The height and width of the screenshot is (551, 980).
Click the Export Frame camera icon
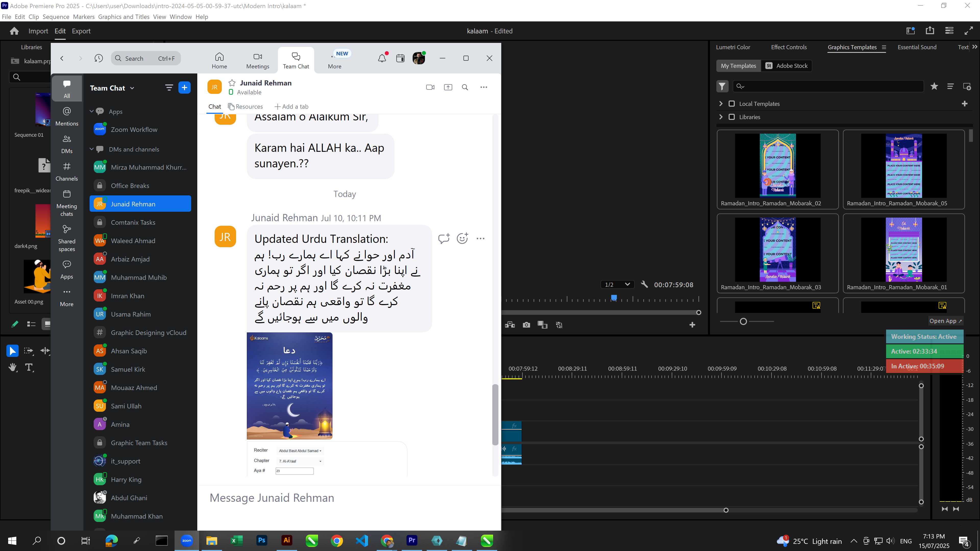pyautogui.click(x=526, y=325)
